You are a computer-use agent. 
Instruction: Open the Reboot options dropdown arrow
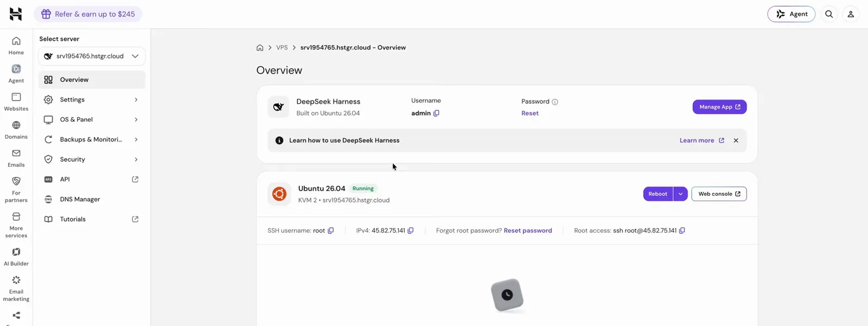tap(680, 194)
